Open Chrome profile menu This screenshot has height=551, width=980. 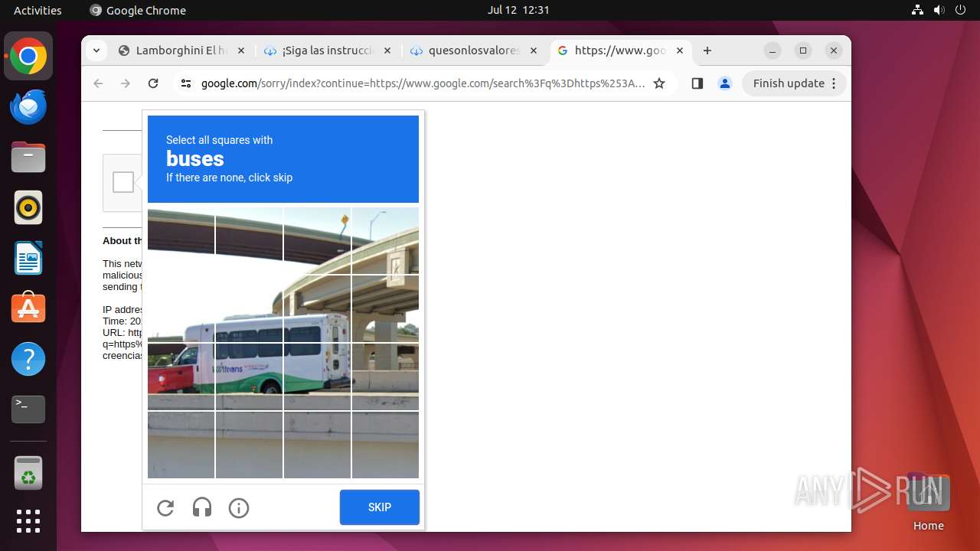[725, 83]
